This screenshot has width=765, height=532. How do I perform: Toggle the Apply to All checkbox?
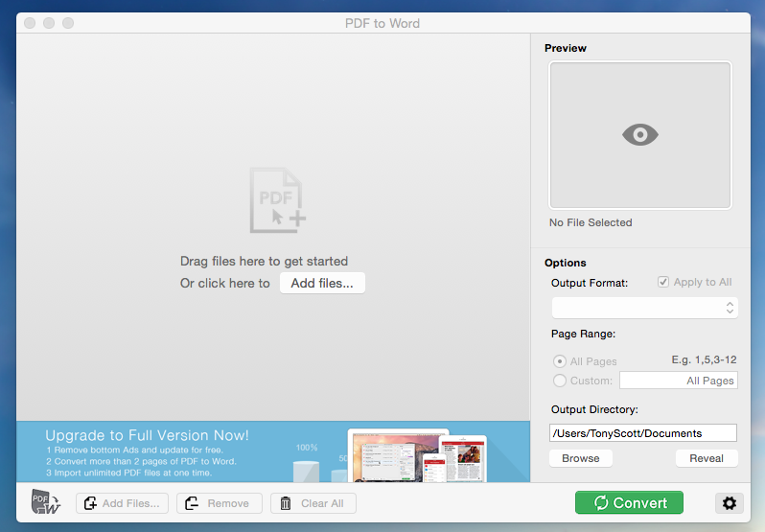(663, 282)
